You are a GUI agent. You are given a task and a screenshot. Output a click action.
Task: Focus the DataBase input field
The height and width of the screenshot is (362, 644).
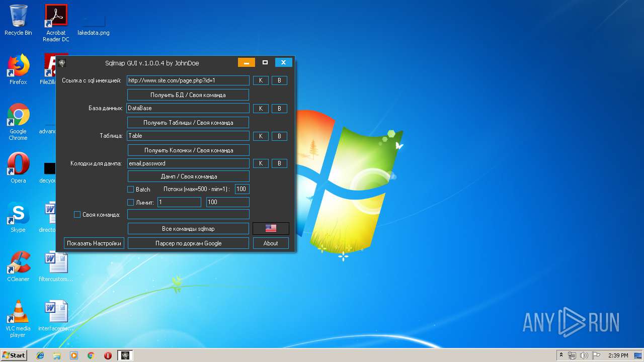(188, 108)
